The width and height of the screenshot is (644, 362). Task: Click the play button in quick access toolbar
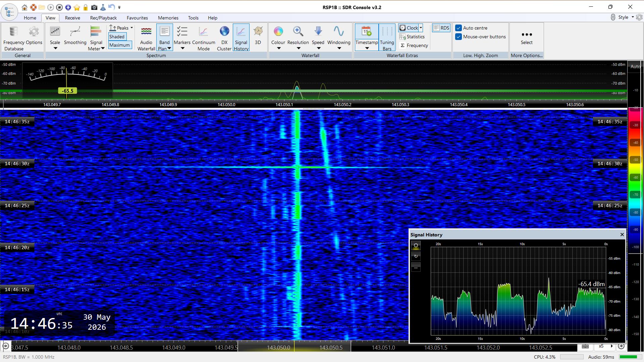point(51,7)
